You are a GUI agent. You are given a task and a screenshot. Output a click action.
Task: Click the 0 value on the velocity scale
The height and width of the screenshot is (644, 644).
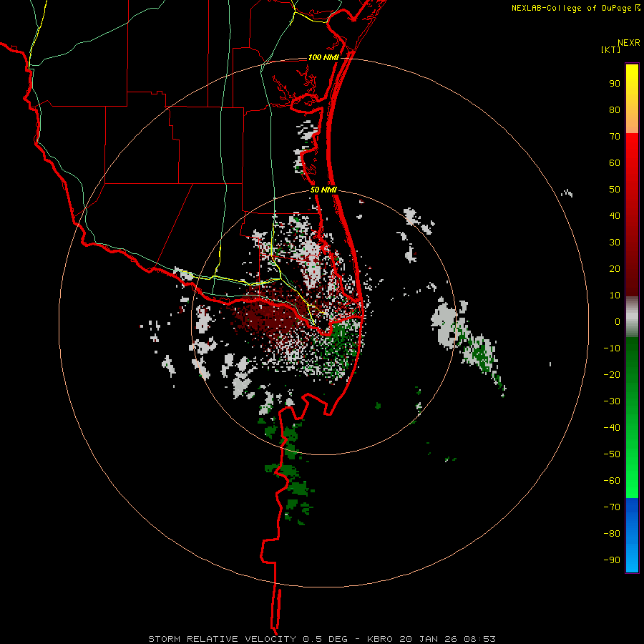(618, 322)
